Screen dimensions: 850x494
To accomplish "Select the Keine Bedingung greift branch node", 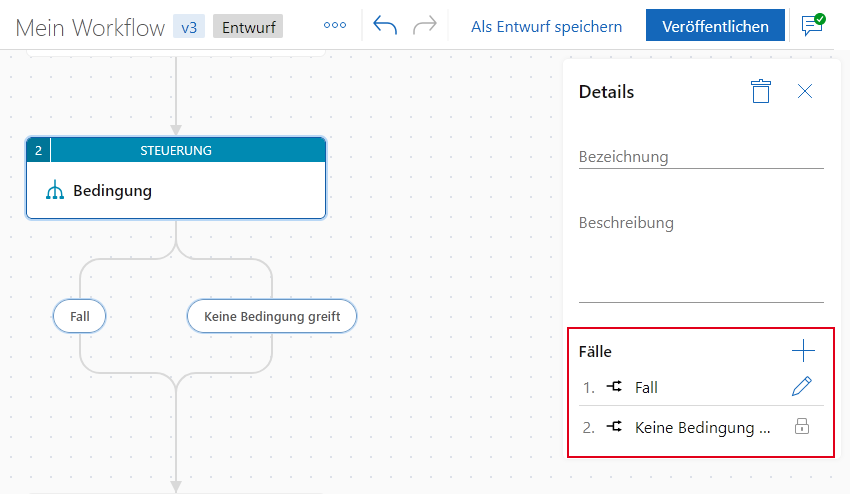I will coord(272,316).
